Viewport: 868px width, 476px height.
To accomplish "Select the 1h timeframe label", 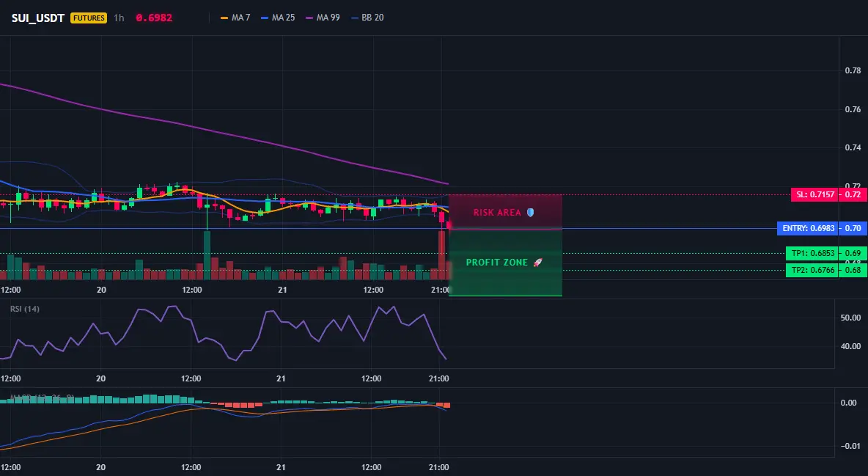I will click(x=119, y=18).
